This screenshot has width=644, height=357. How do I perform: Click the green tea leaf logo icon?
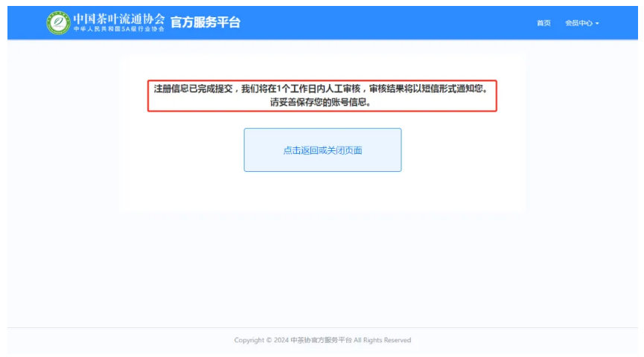coord(57,22)
